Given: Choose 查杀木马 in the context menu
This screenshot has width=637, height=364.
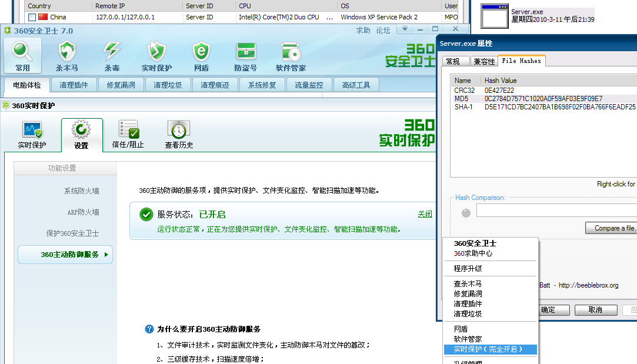Looking at the screenshot, I should tap(491, 283).
